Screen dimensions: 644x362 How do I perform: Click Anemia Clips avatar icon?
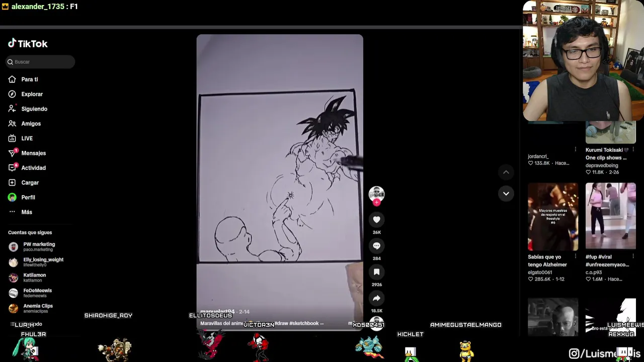[14, 308]
